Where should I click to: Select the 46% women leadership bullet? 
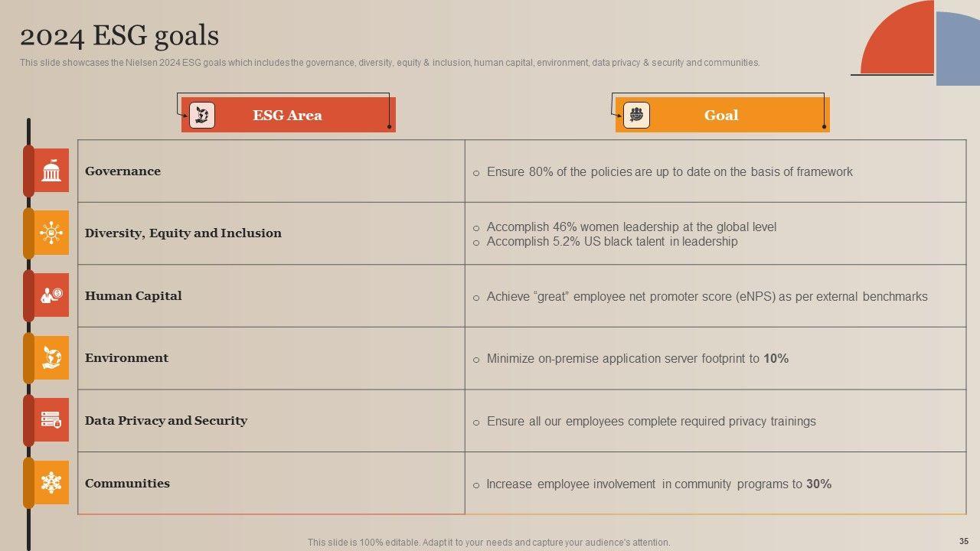tap(631, 227)
